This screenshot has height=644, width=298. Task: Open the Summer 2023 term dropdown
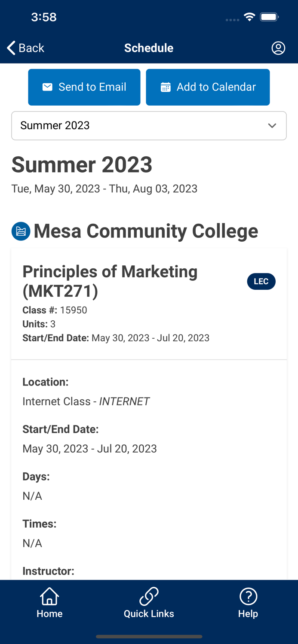149,125
